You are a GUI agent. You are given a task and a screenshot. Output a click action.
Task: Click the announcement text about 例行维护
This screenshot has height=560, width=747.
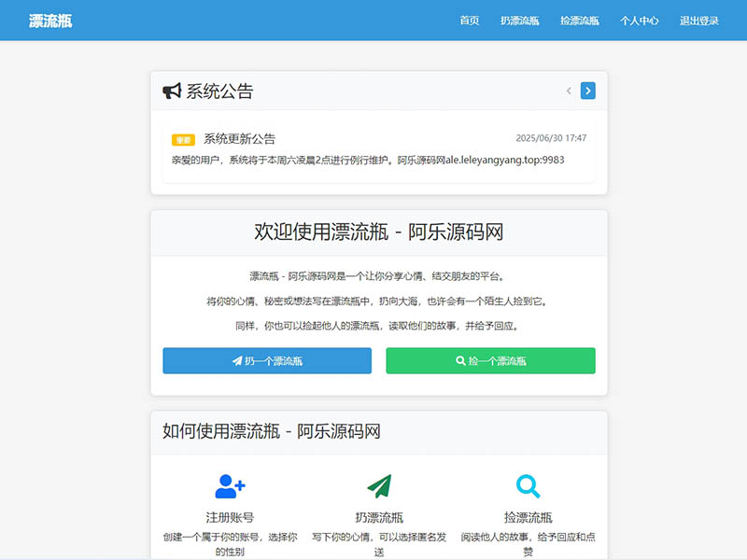coord(368,160)
